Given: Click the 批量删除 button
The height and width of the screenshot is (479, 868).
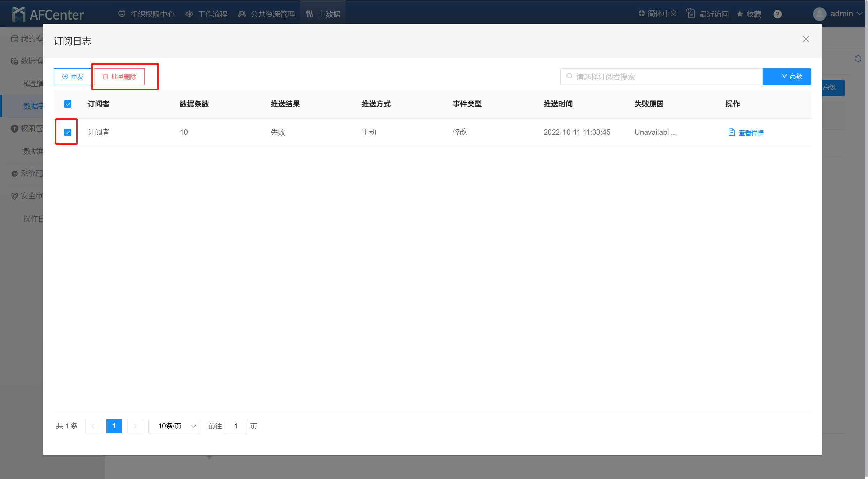Looking at the screenshot, I should [119, 76].
